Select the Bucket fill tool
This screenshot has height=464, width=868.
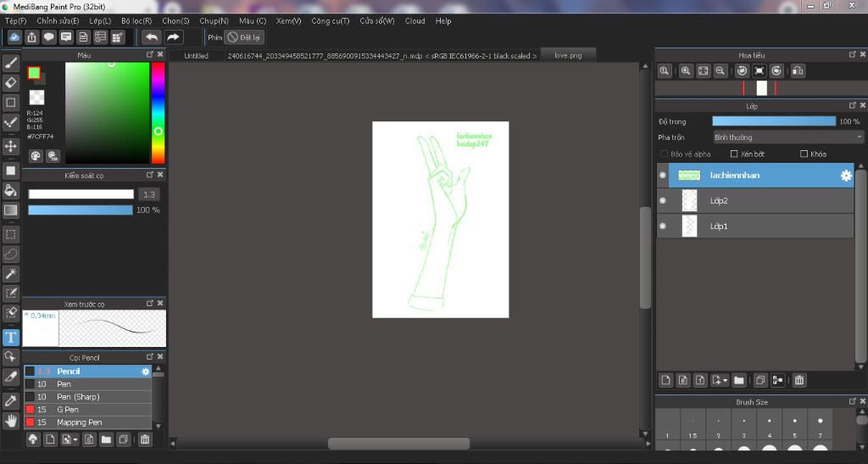point(10,190)
